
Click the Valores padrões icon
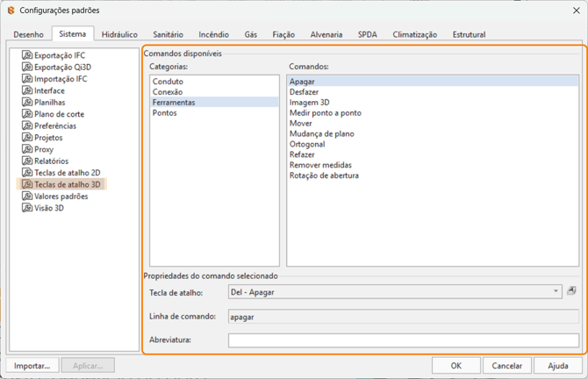pos(27,196)
